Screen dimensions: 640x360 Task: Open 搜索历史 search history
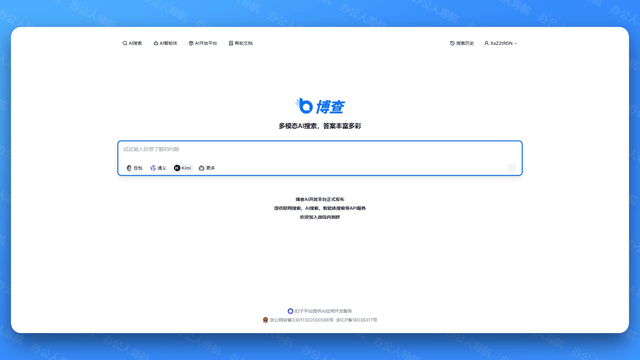click(x=462, y=43)
